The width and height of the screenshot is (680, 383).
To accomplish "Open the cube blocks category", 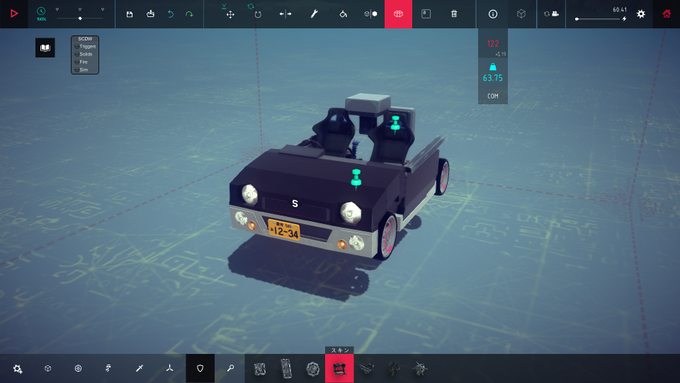I will [x=48, y=368].
